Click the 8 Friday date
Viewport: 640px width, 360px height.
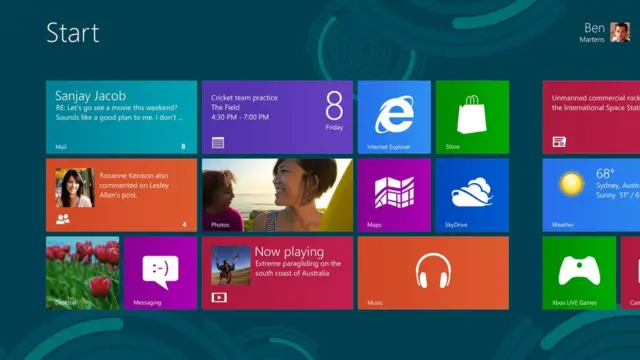pos(334,111)
